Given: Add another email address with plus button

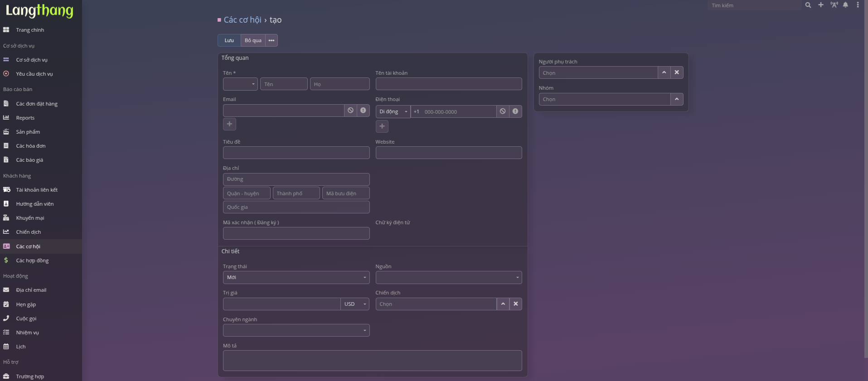Looking at the screenshot, I should click(x=229, y=124).
